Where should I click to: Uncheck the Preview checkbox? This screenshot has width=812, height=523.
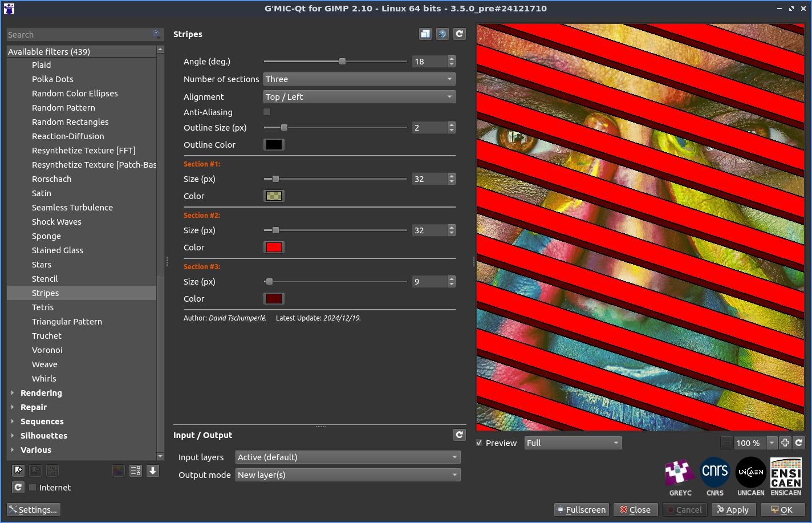479,443
